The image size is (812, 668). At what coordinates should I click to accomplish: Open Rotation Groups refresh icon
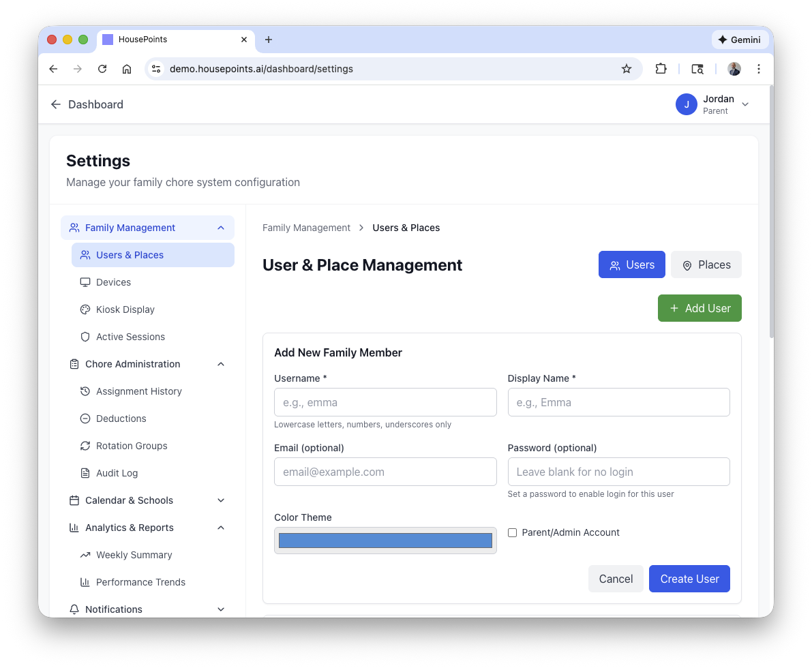[85, 446]
